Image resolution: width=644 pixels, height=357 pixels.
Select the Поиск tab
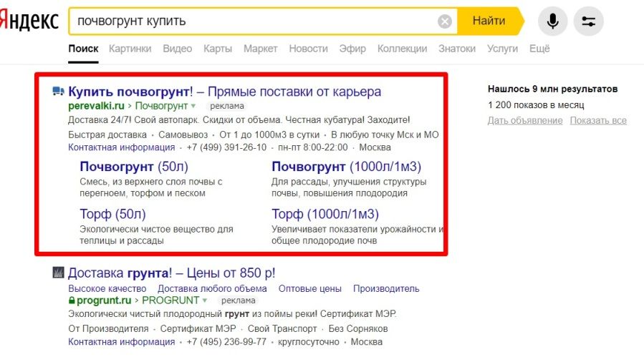pos(83,49)
